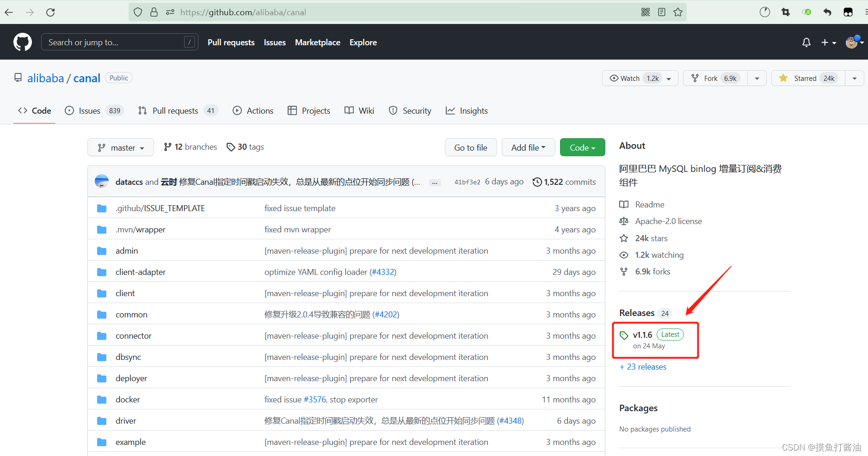Click the commit history clock icon
This screenshot has height=456, width=868.
click(x=537, y=182)
